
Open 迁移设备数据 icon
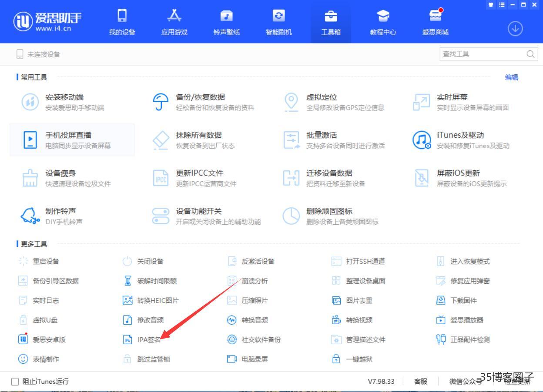pos(291,178)
